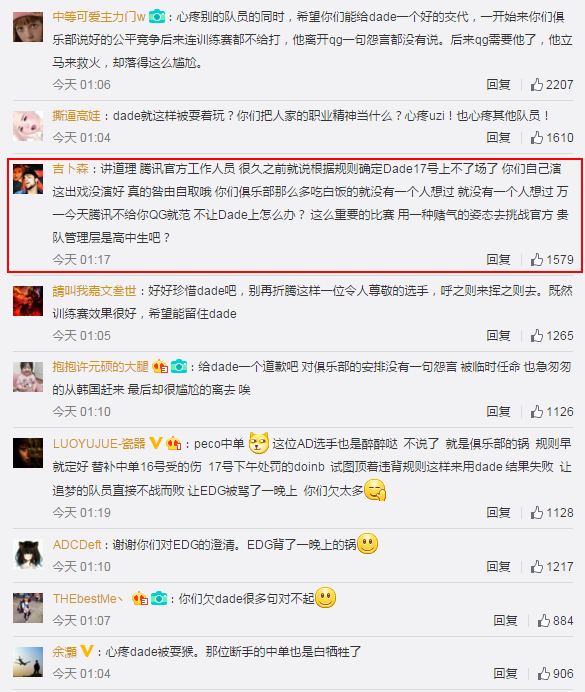Click 吉卜森's avatar picture
The image size is (585, 692).
point(28,179)
